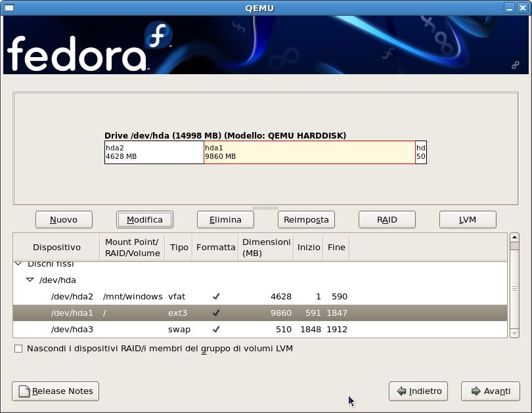Click the small hda3 disk block

[421, 152]
